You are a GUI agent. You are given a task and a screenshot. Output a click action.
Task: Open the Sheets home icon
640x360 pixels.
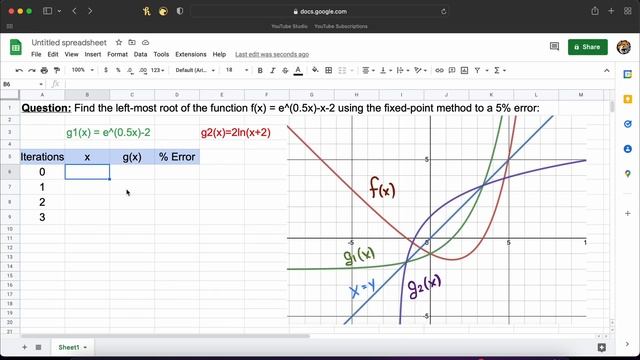[16, 47]
